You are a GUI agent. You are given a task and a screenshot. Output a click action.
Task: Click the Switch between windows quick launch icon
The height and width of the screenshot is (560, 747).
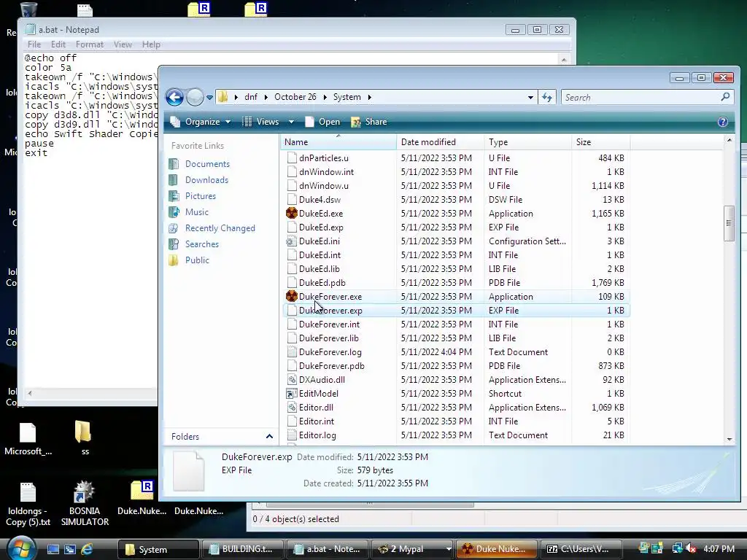point(70,549)
